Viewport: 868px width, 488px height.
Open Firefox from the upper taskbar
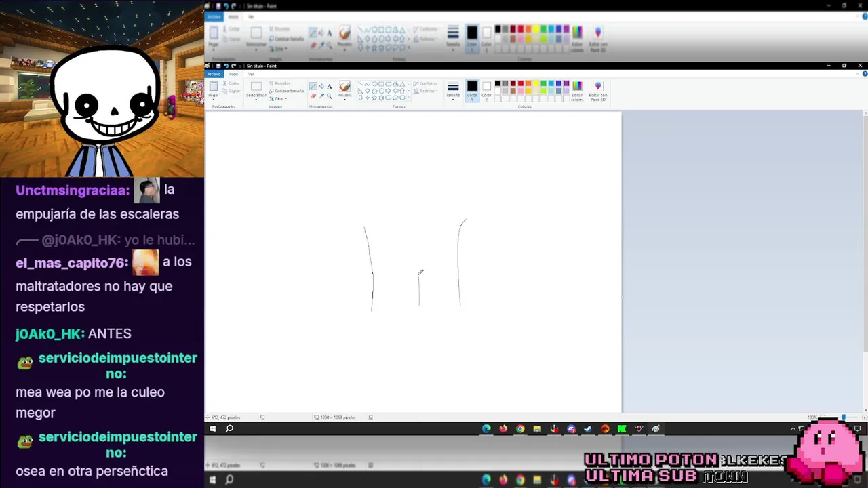tap(503, 428)
